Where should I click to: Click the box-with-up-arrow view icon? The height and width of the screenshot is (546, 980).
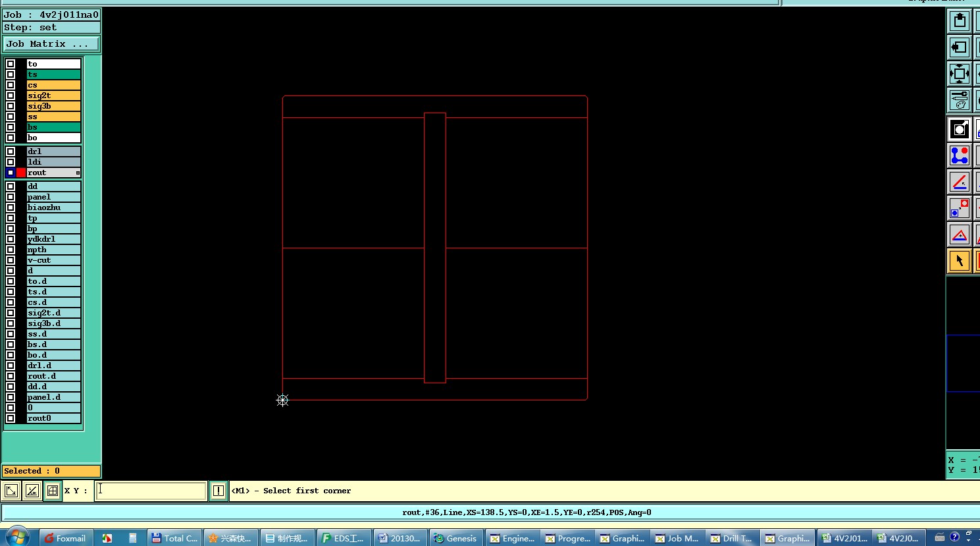click(x=960, y=21)
